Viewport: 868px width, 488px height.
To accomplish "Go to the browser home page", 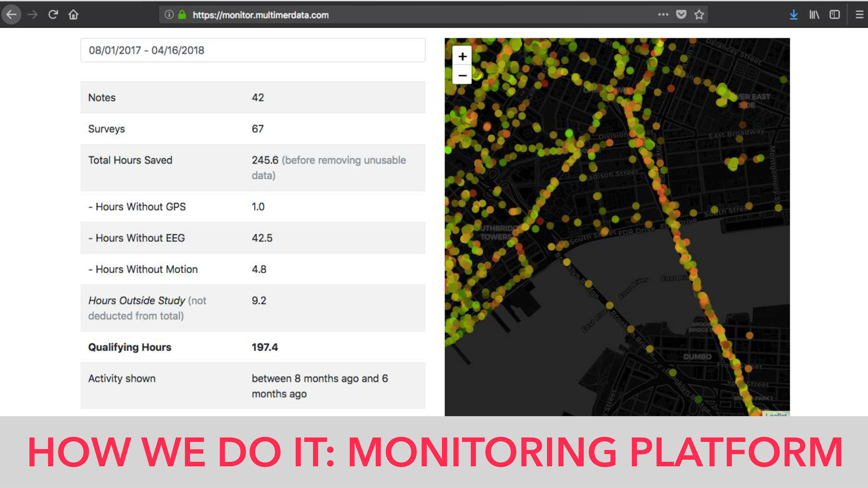I will tap(73, 15).
